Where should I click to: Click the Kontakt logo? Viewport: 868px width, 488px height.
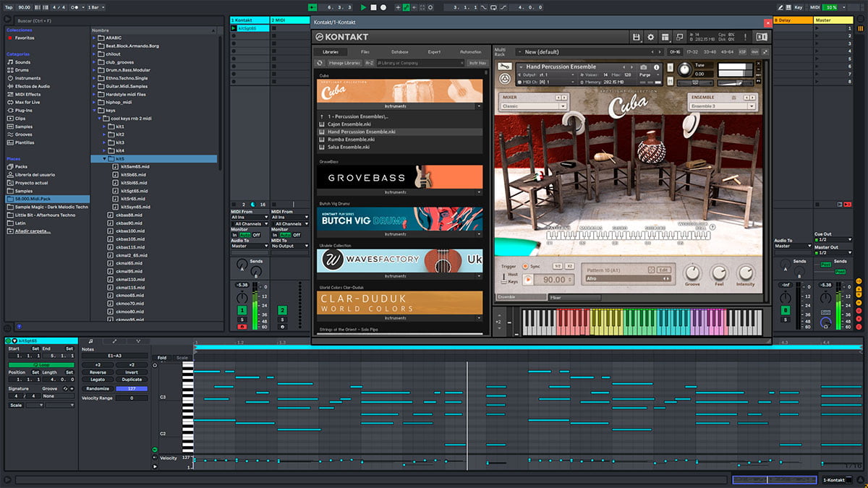click(x=341, y=37)
